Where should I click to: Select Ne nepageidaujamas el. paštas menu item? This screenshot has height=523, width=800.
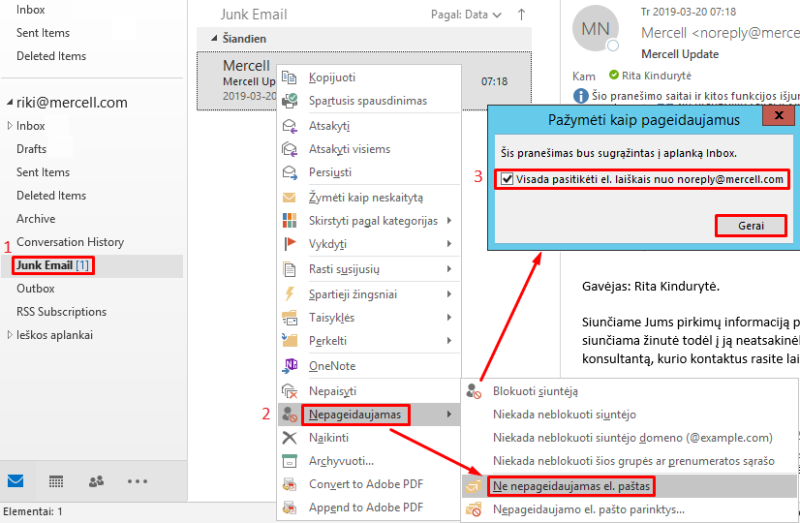coord(629,486)
